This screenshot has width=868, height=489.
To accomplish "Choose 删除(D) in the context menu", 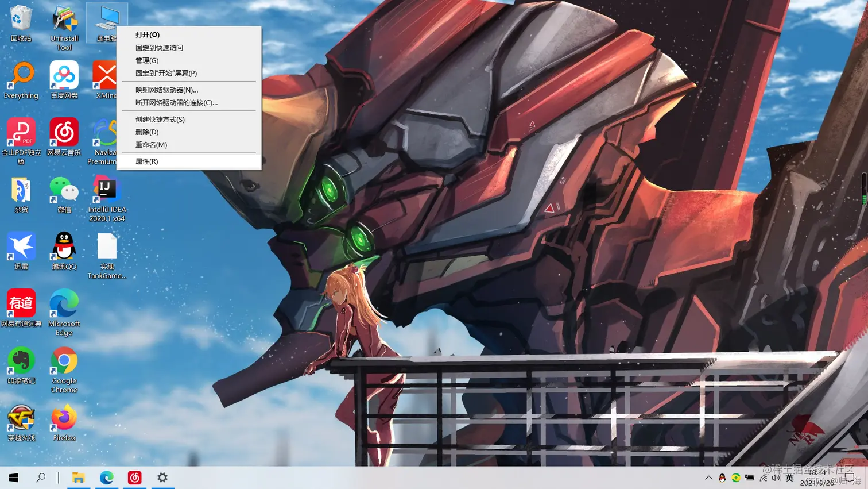I will tap(189, 132).
